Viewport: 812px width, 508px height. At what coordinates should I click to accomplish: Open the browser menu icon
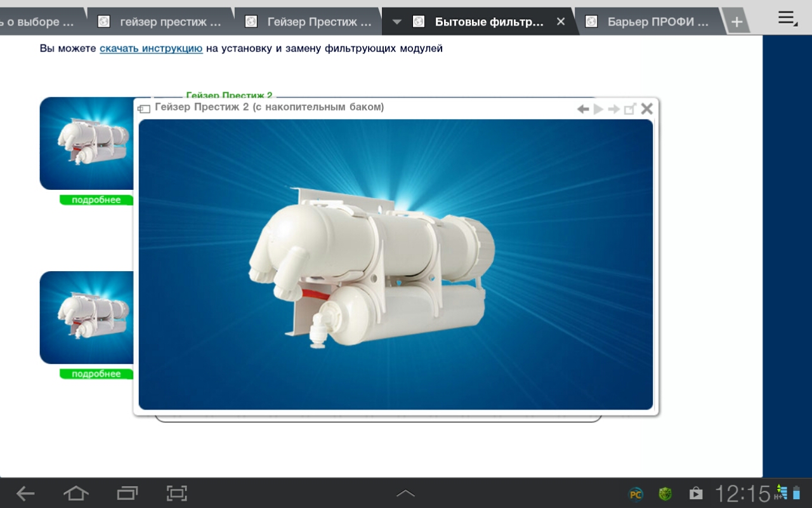click(787, 18)
